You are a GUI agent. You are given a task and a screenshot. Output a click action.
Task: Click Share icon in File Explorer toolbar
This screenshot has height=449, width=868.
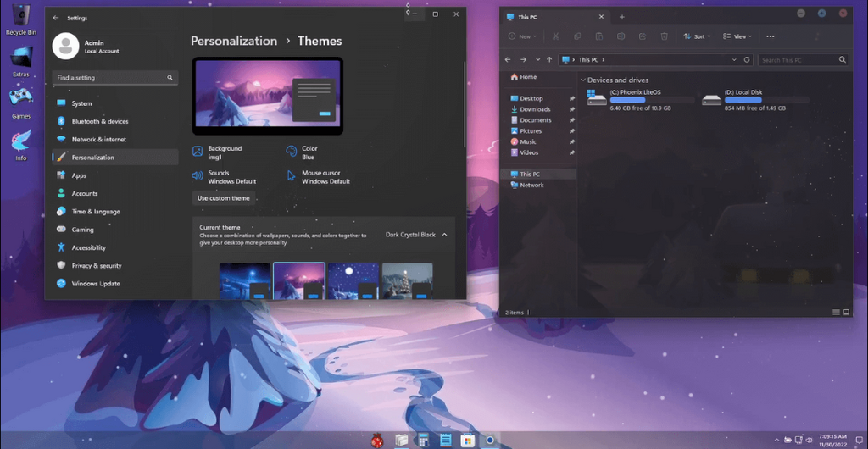coord(643,36)
